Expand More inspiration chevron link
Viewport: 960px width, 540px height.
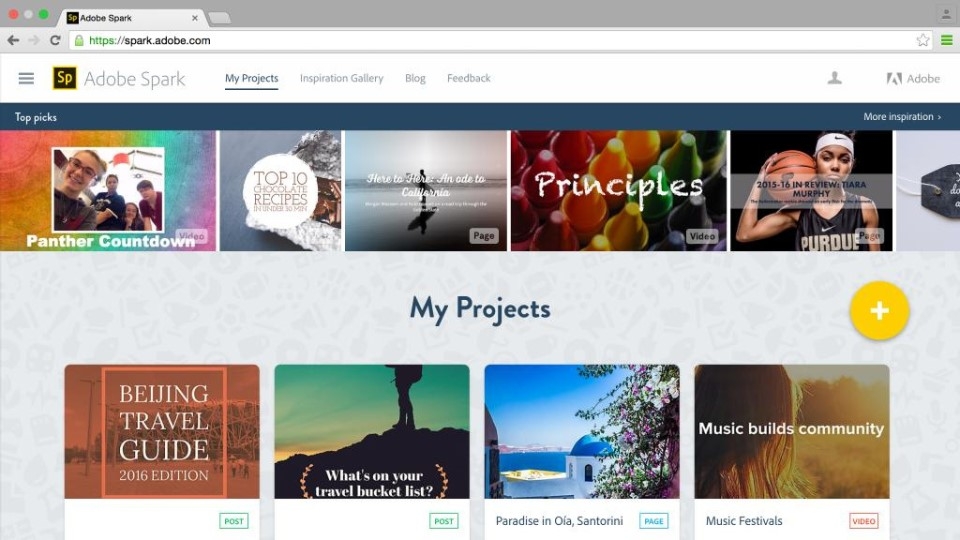click(902, 116)
